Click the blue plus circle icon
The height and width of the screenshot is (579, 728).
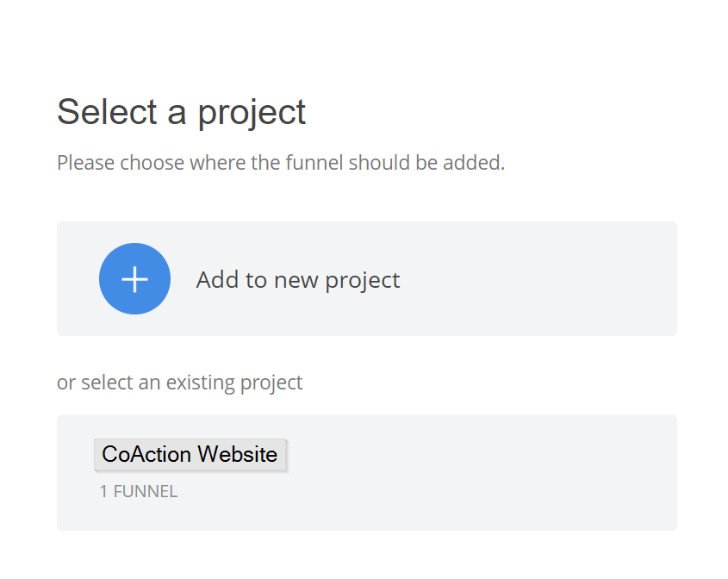134,278
